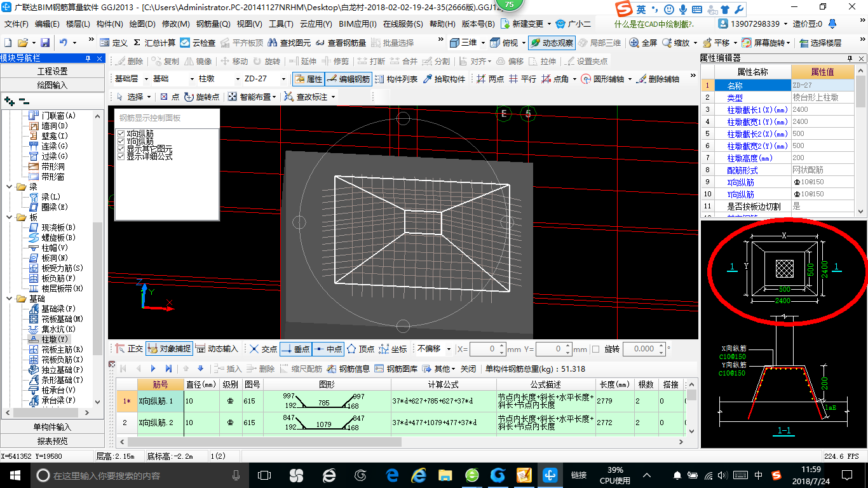
Task: Launch 云检查 cloud check
Action: coord(198,43)
